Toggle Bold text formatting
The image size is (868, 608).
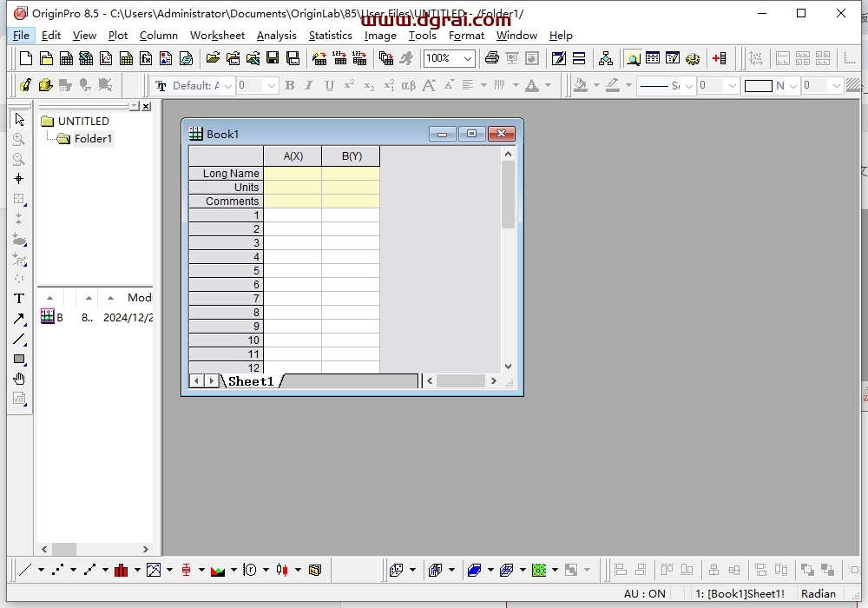click(x=289, y=85)
